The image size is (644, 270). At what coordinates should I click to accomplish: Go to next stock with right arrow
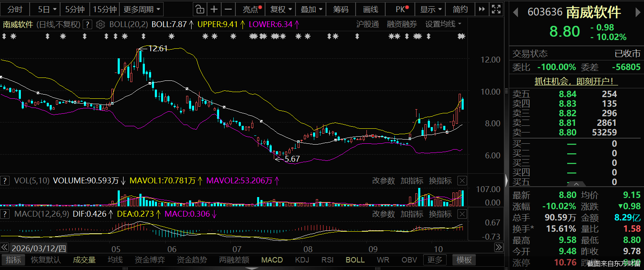click(637, 12)
